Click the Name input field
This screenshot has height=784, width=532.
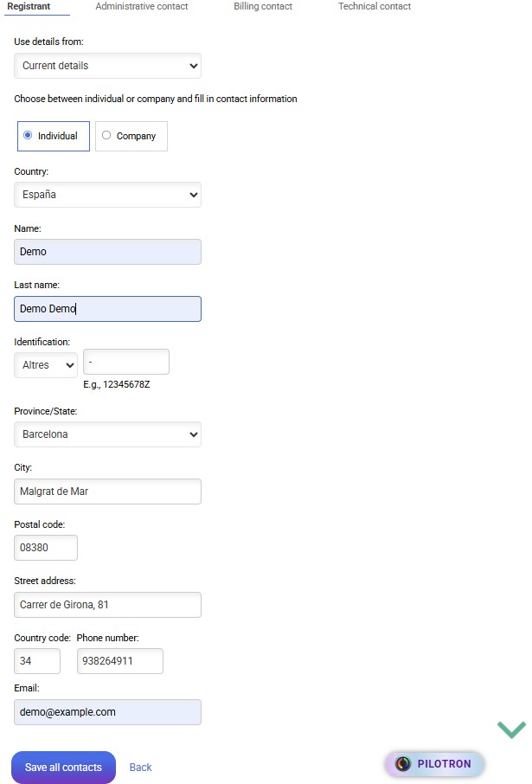pyautogui.click(x=107, y=252)
